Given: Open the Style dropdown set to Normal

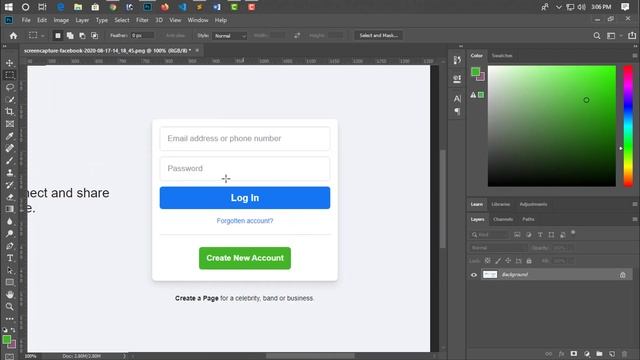Looking at the screenshot, I should click(230, 36).
